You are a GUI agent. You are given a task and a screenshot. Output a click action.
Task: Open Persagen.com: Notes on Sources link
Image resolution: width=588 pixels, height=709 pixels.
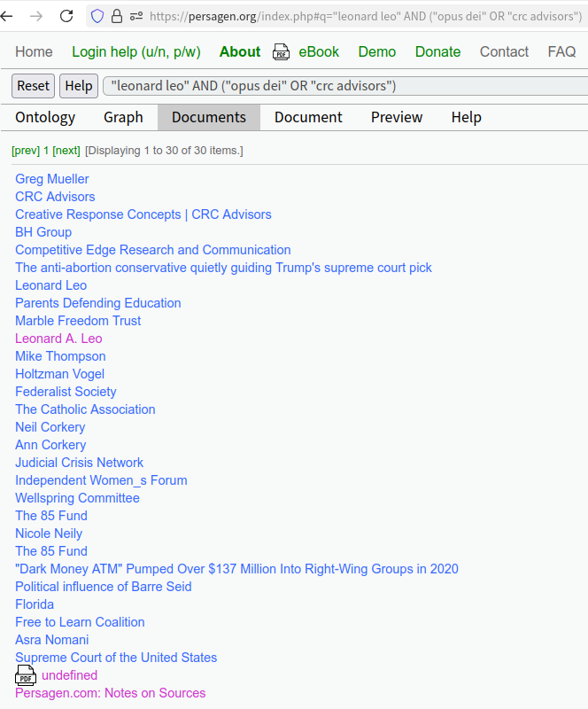tap(111, 693)
